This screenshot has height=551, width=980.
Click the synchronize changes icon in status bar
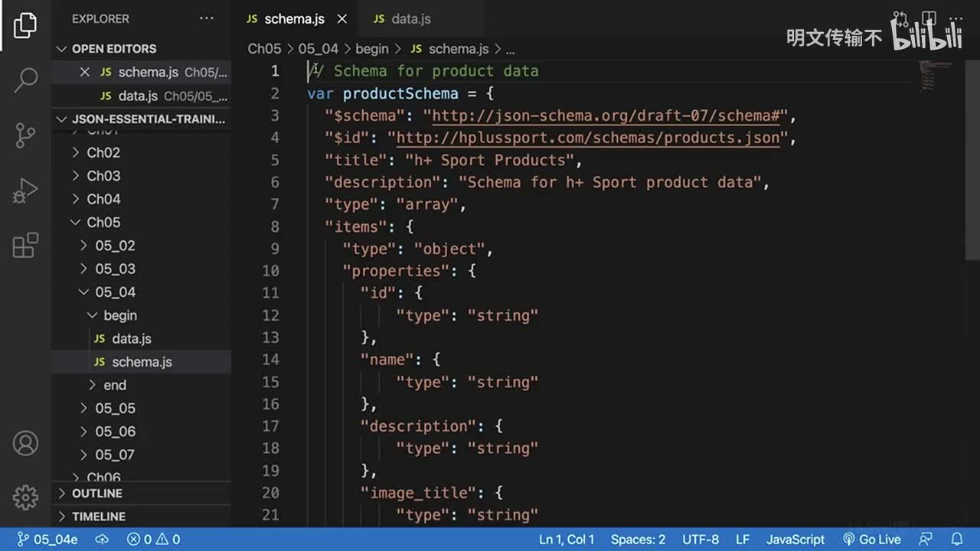pyautogui.click(x=102, y=540)
